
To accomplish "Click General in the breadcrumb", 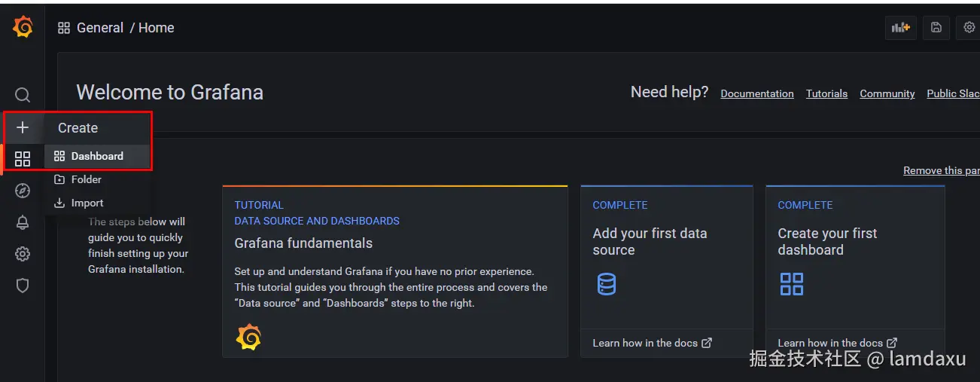I will pos(100,28).
